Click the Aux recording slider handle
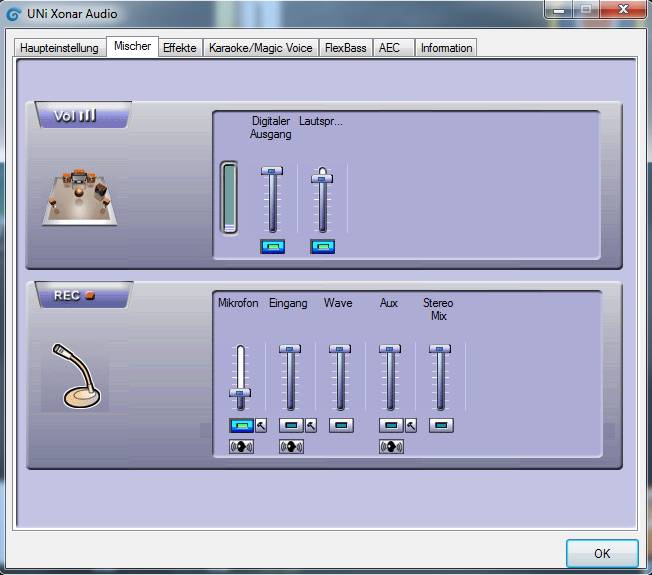This screenshot has width=652, height=575. (390, 349)
